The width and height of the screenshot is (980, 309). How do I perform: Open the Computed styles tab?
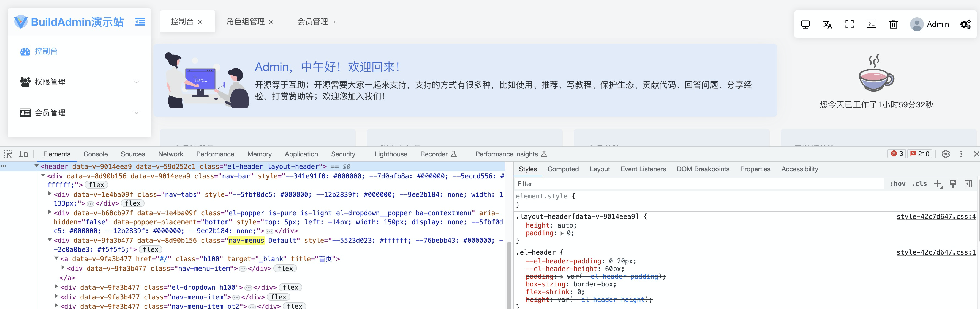coord(563,169)
